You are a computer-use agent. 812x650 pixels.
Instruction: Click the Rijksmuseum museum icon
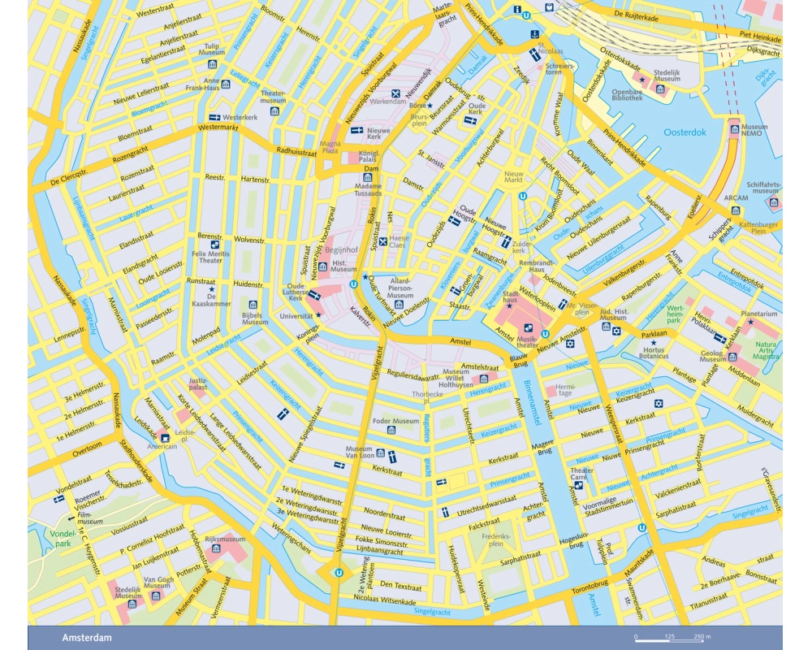[x=215, y=549]
